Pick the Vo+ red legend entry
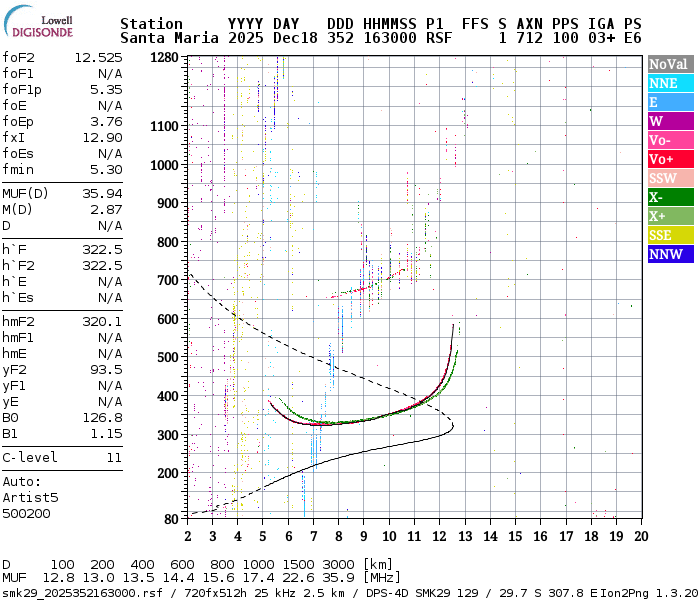 (667, 159)
